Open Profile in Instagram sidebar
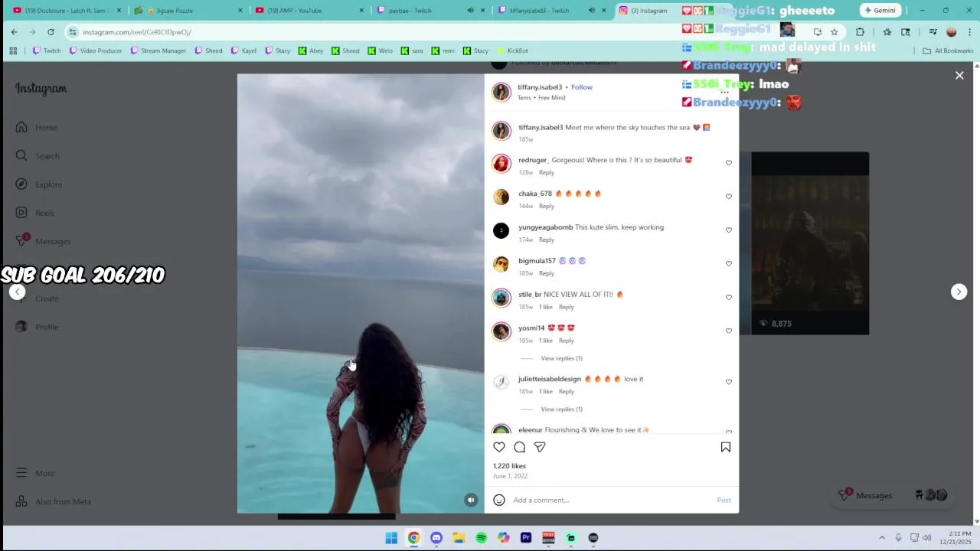The image size is (980, 551). pos(37,327)
